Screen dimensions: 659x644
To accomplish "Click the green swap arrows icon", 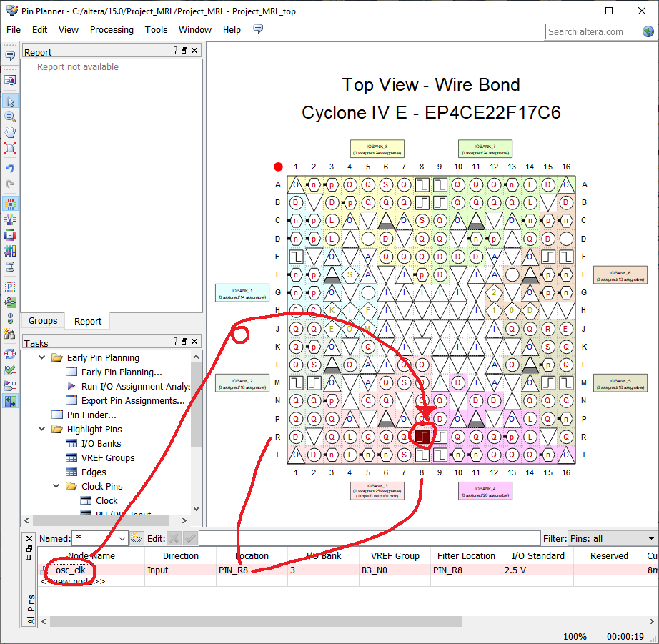I will click(x=10, y=402).
